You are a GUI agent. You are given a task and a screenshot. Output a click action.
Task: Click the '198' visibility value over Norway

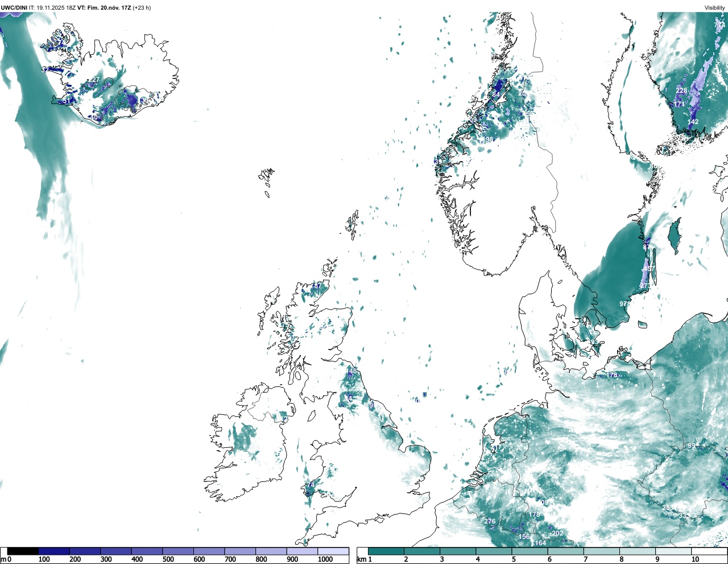pos(487,139)
